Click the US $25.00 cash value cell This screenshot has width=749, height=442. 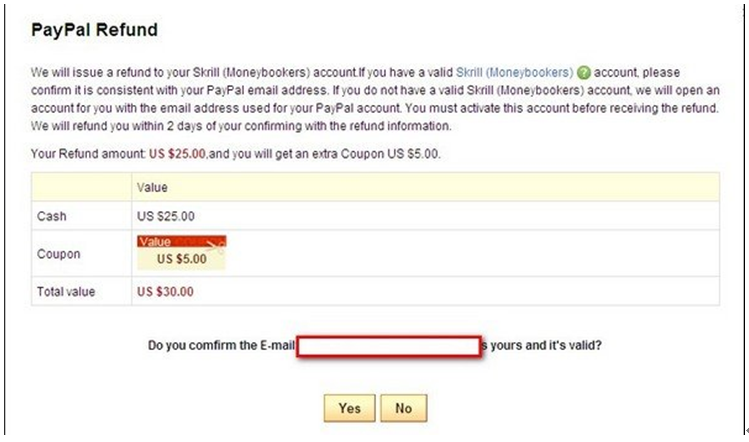(166, 216)
